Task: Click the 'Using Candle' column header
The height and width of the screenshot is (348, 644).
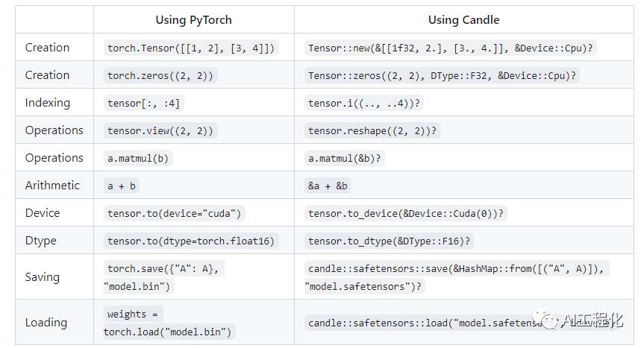Action: [x=463, y=20]
